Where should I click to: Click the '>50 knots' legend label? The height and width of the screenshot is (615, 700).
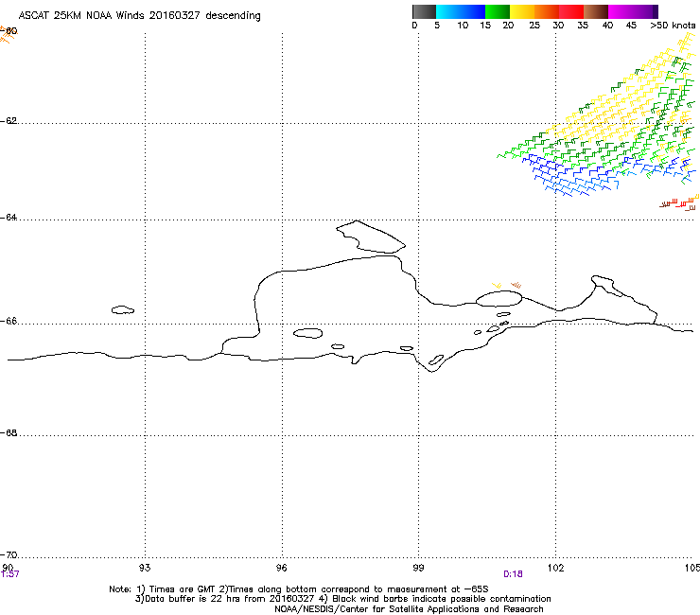point(673,26)
